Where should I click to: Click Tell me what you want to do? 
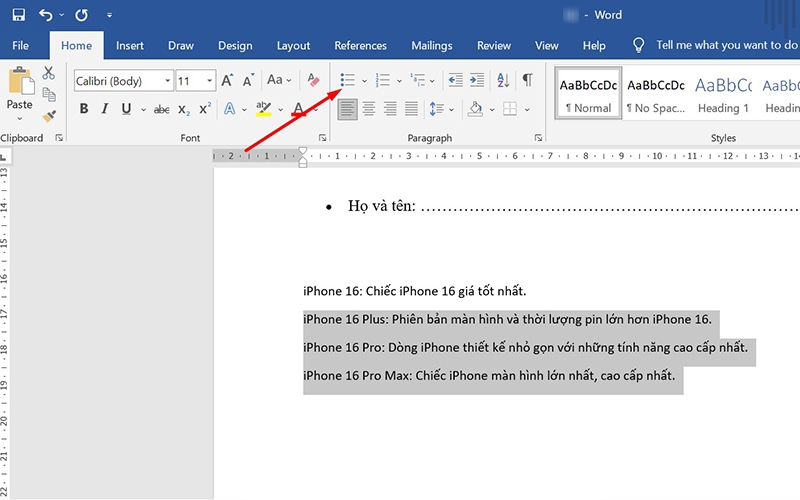[727, 45]
